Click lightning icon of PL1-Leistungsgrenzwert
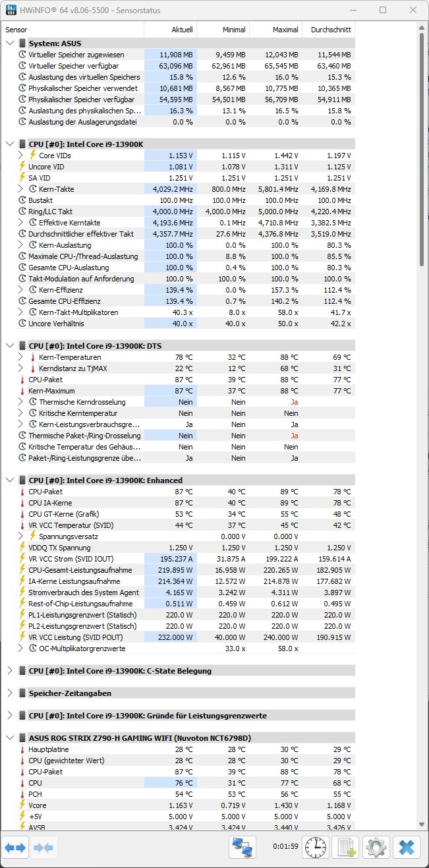Screen dimensions: 429x868 click(x=22, y=615)
